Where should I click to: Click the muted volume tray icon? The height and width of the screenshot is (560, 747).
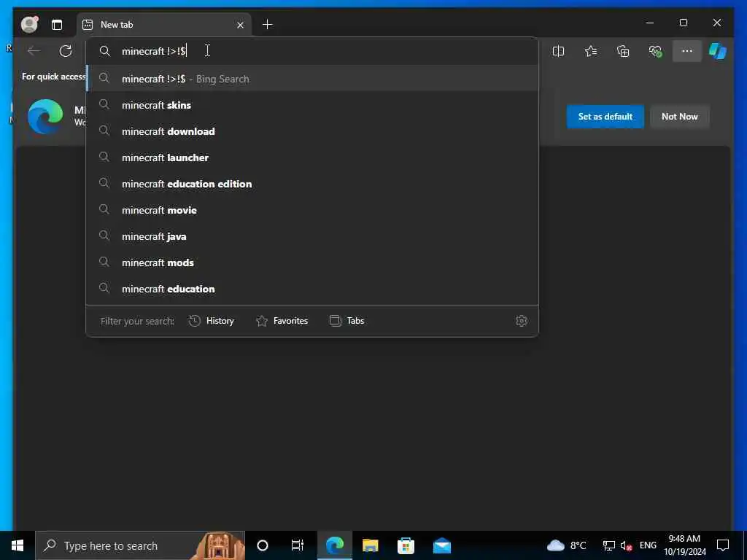click(627, 545)
